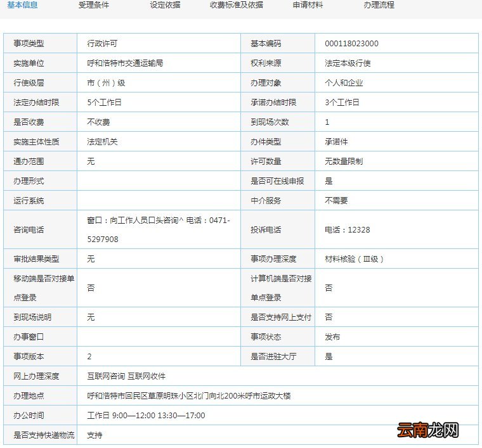Click the 是否支持网上支付 label
482x448 pixels.
(281, 317)
